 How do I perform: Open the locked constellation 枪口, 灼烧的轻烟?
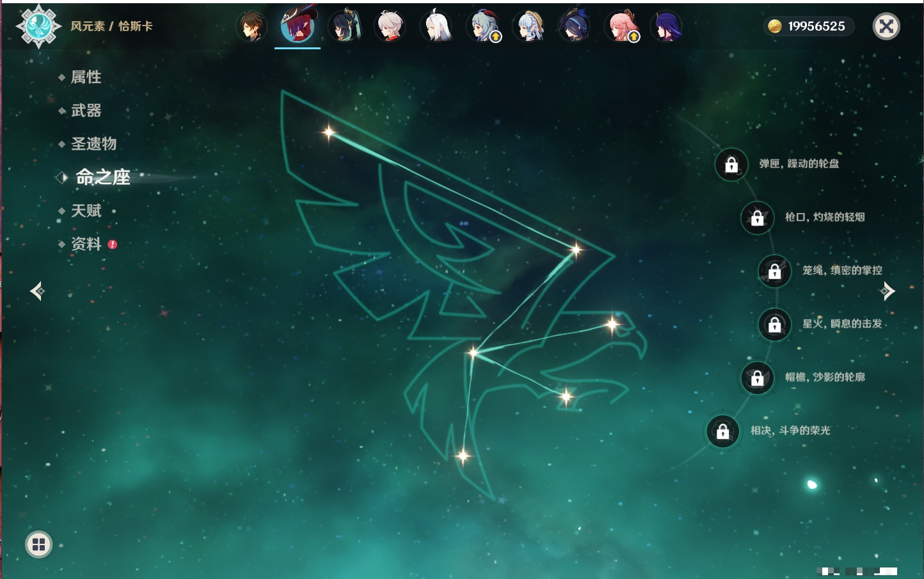[758, 218]
